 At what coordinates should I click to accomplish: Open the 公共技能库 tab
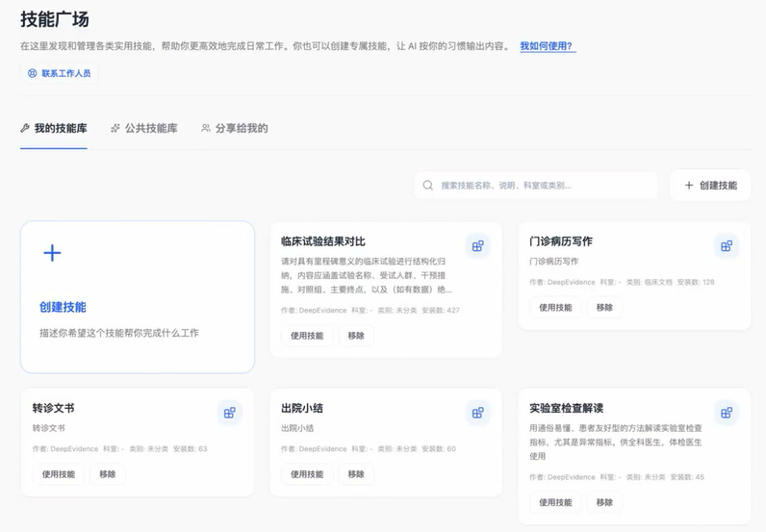[143, 128]
